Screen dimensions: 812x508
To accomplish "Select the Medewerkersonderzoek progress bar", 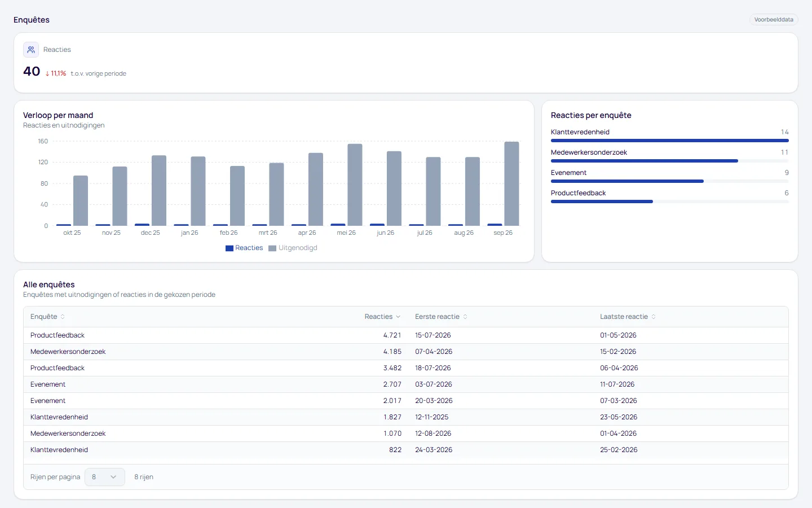I will click(x=670, y=161).
